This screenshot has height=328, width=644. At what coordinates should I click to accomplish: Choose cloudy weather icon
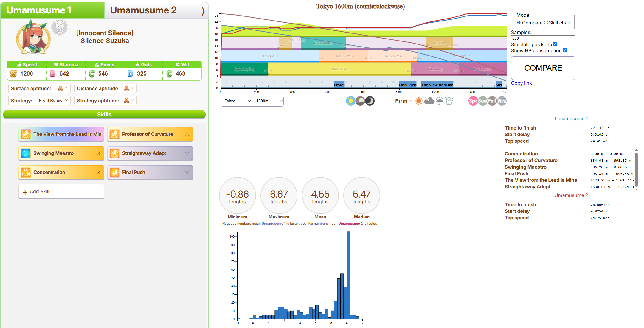coord(429,101)
